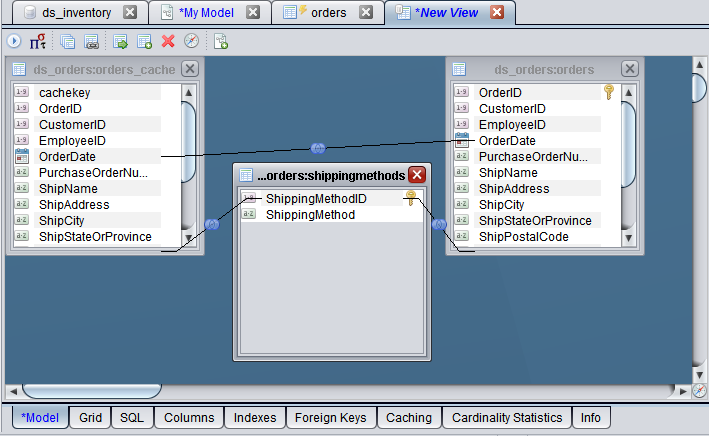Close the ds_inventory tab
709x436 pixels.
coord(130,12)
